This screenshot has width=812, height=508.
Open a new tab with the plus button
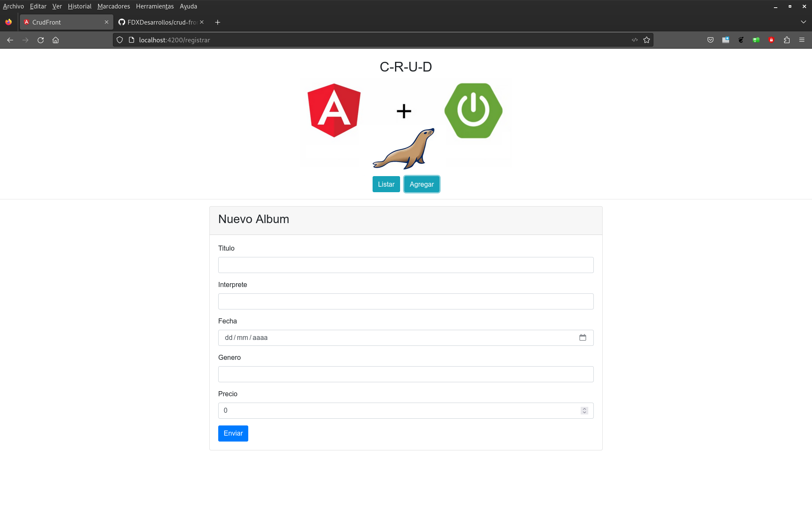pos(217,22)
